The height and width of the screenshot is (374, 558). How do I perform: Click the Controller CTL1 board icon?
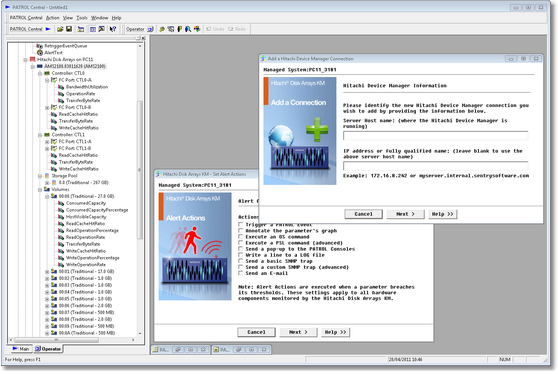pos(47,135)
